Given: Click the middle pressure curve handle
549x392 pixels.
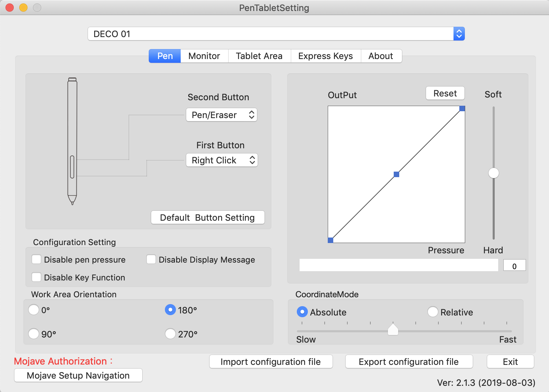Looking at the screenshot, I should [x=396, y=174].
